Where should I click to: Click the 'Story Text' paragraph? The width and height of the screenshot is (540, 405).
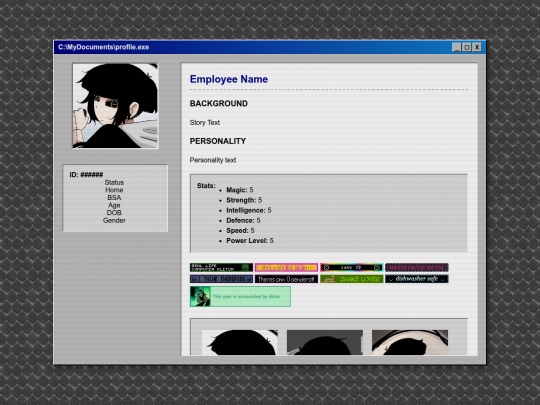pos(205,123)
